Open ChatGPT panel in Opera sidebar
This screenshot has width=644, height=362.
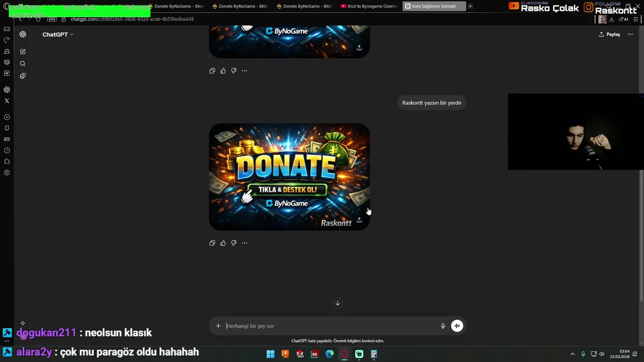(7, 89)
